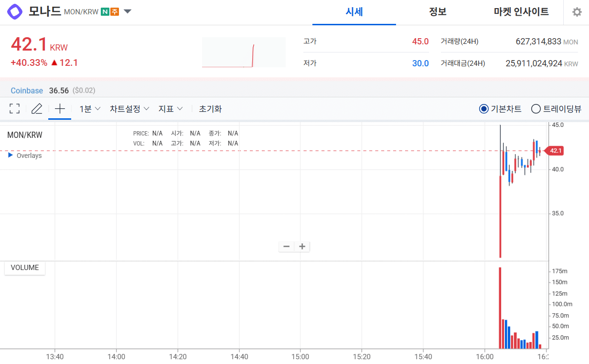Open market selector dropdown arrow

point(128,12)
